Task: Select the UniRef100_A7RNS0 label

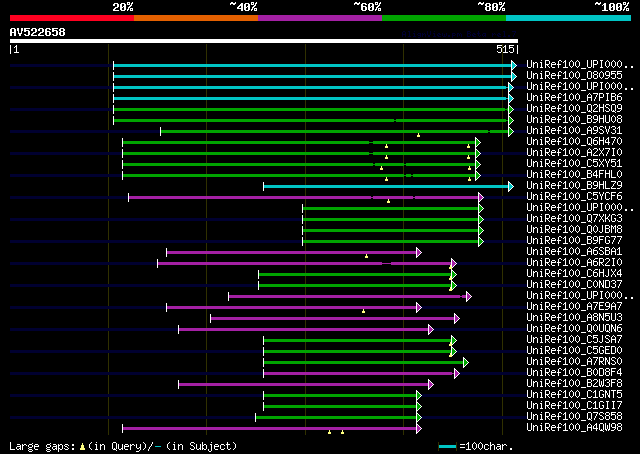Action: coord(574,362)
